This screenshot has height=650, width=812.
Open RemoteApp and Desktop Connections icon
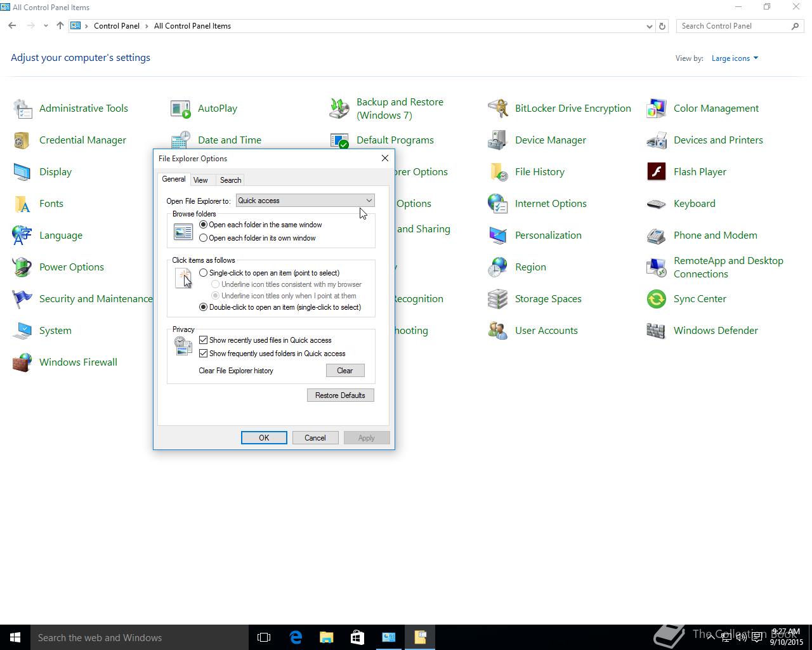click(x=657, y=267)
